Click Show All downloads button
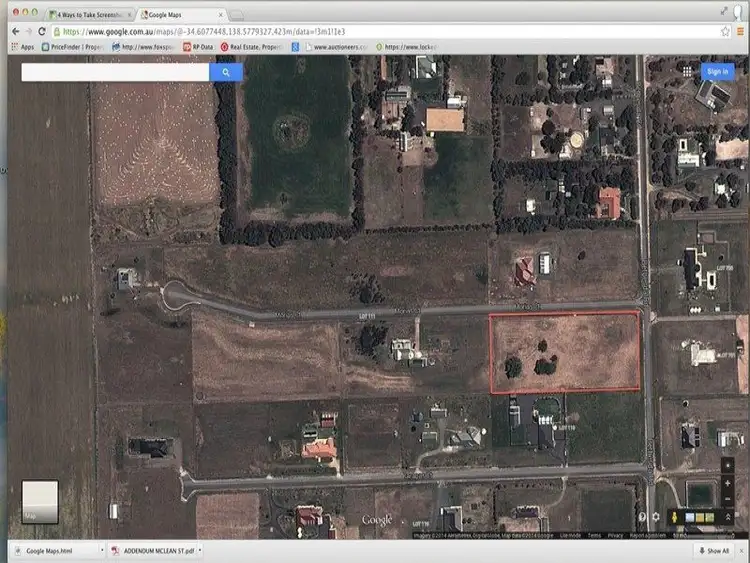The image size is (750, 563). pos(714,551)
